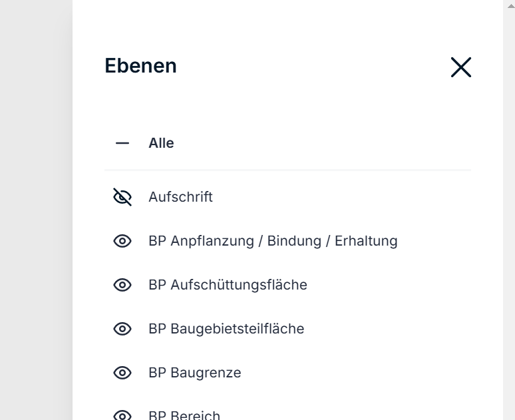The width and height of the screenshot is (515, 420).
Task: Click the BP Bereich layer label
Action: (184, 415)
